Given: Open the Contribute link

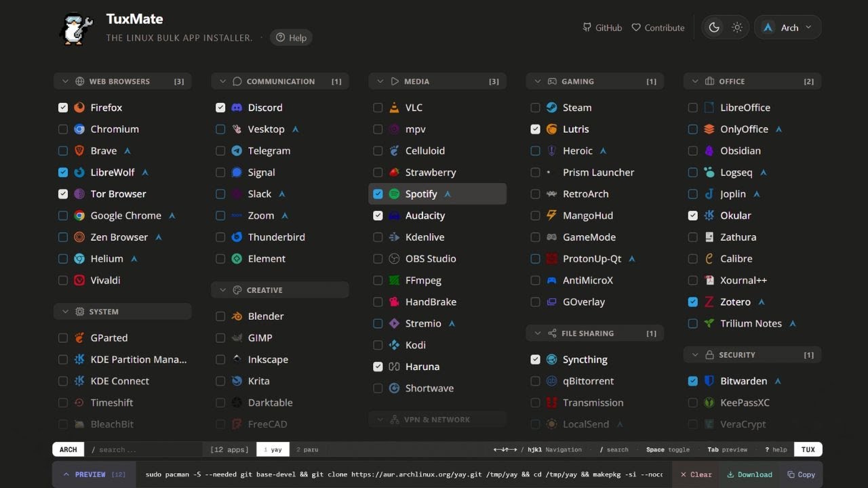Looking at the screenshot, I should click(658, 28).
